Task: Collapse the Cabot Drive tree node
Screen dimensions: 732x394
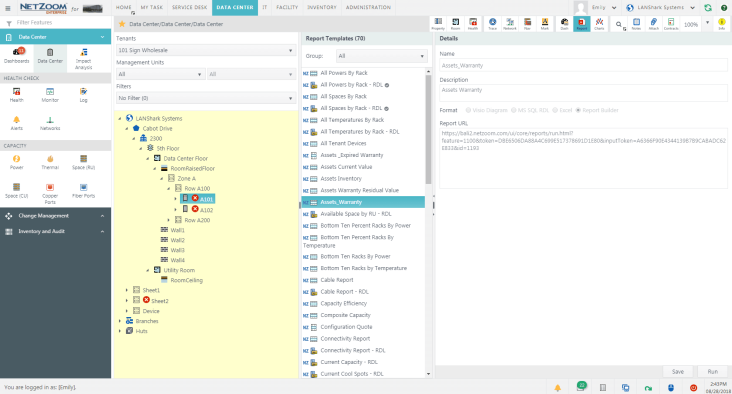Action: point(127,128)
